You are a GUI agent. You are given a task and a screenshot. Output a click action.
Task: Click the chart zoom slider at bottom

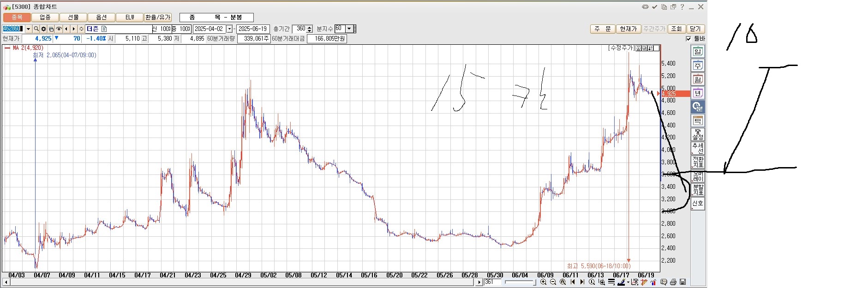tap(520, 282)
